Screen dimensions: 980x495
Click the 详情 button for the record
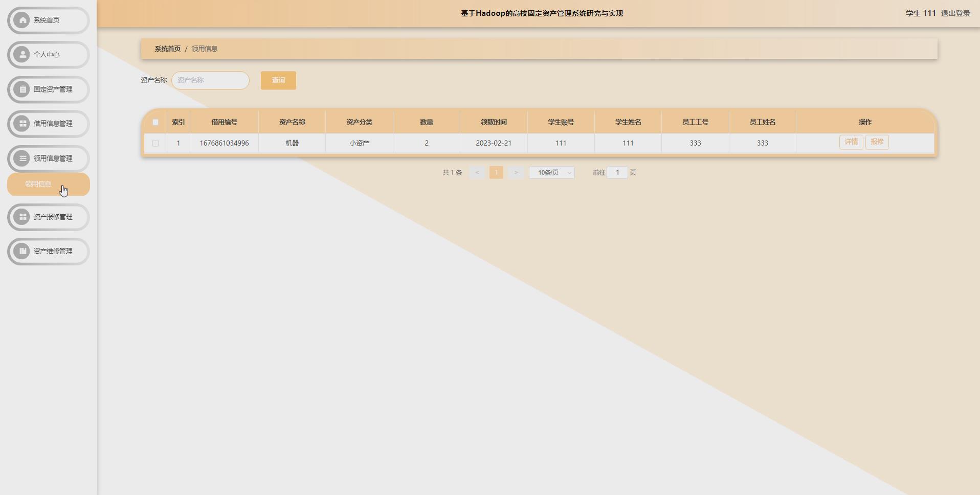(x=851, y=142)
